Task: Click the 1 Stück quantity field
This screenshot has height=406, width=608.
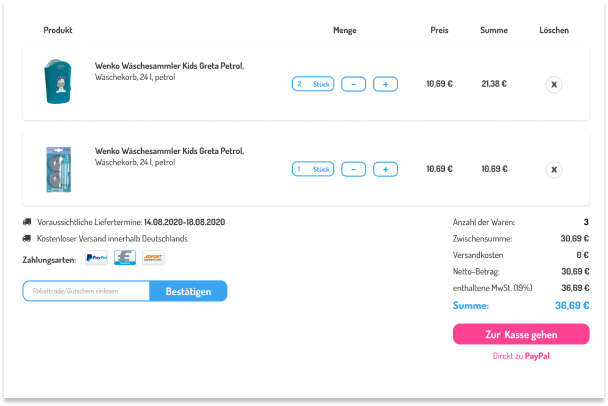Action: 313,169
